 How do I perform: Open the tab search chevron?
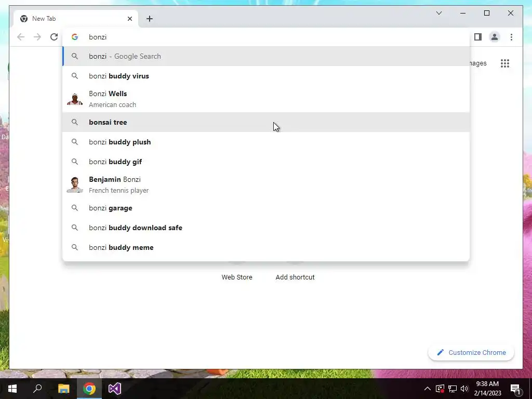pyautogui.click(x=439, y=13)
